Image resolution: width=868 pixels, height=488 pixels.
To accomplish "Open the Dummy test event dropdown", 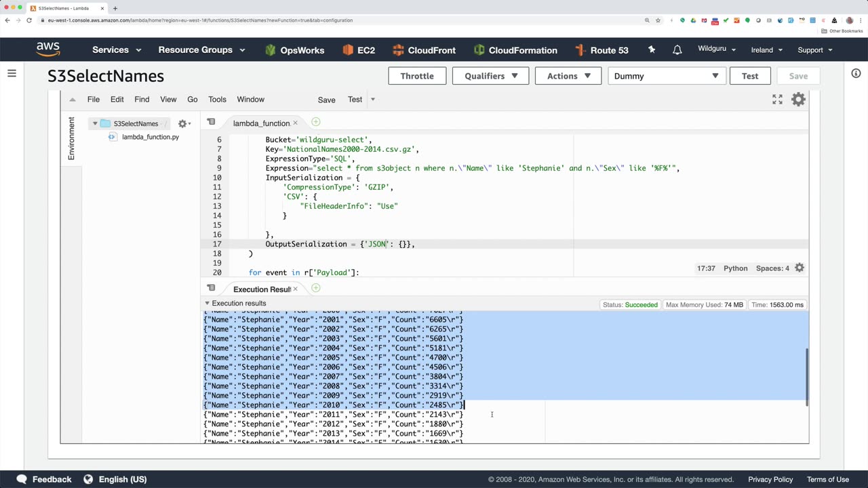I will (x=666, y=76).
